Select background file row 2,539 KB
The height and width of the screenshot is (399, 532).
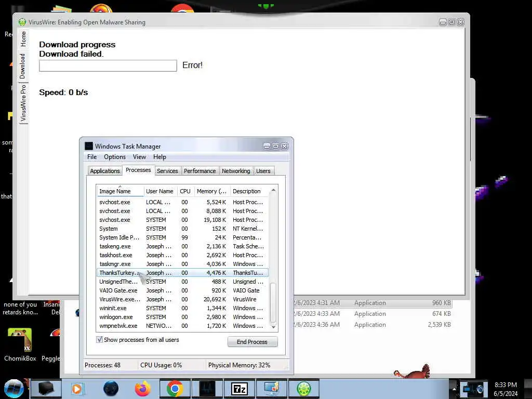tap(373, 325)
